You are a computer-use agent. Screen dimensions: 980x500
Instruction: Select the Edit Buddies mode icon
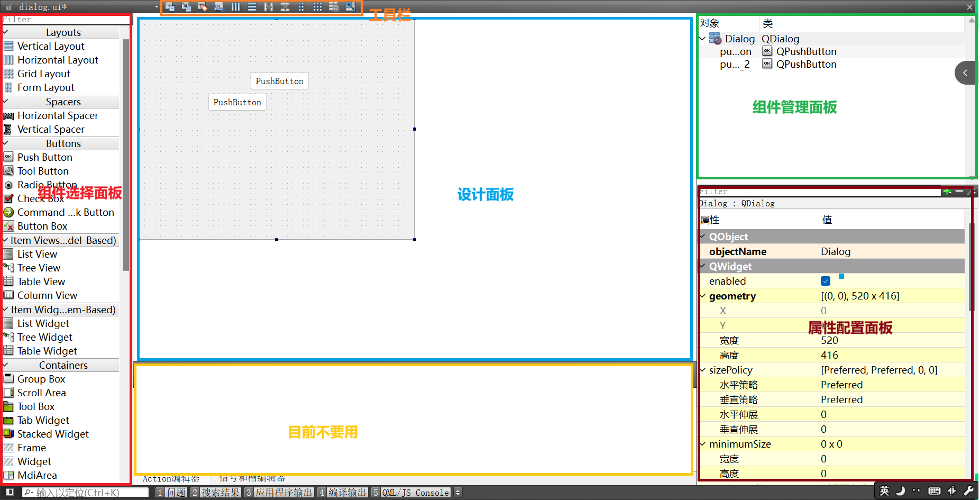point(203,7)
